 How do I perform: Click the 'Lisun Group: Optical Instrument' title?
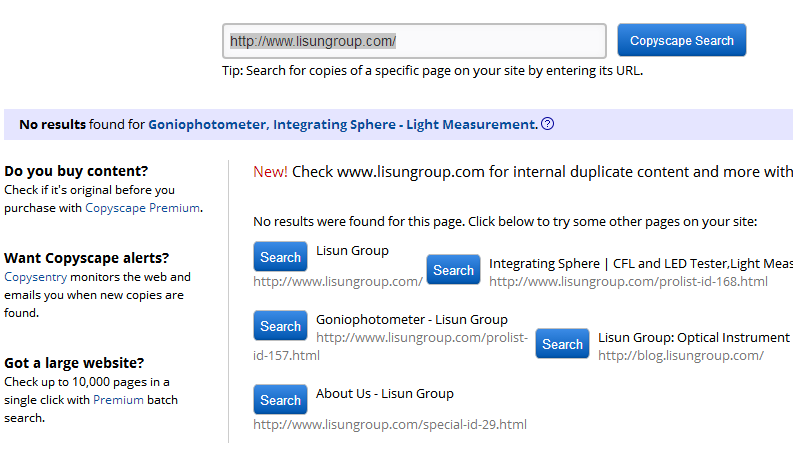(x=694, y=337)
